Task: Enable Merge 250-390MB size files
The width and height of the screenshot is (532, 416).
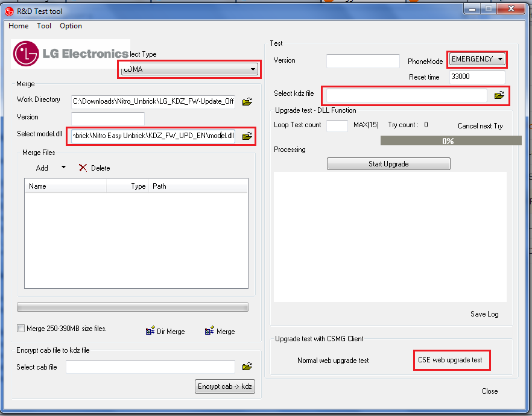Action: pos(21,329)
